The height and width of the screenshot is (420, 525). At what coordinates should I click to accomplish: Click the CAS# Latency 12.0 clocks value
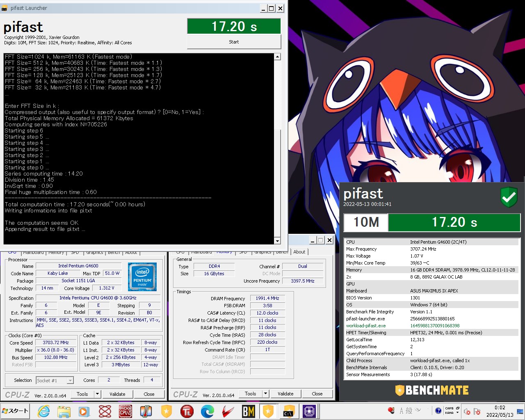267,313
